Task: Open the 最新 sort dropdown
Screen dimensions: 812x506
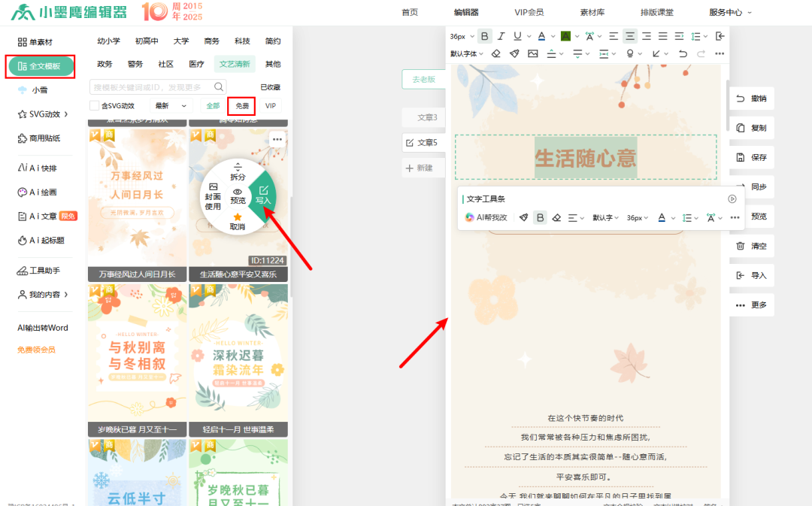Action: click(x=171, y=106)
